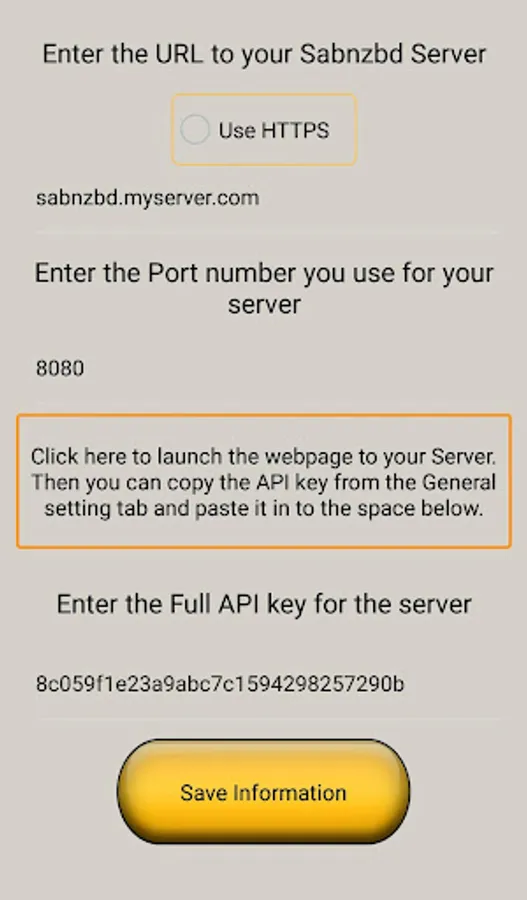
Task: Click the word 'General' in the orange box
Action: pos(459,482)
